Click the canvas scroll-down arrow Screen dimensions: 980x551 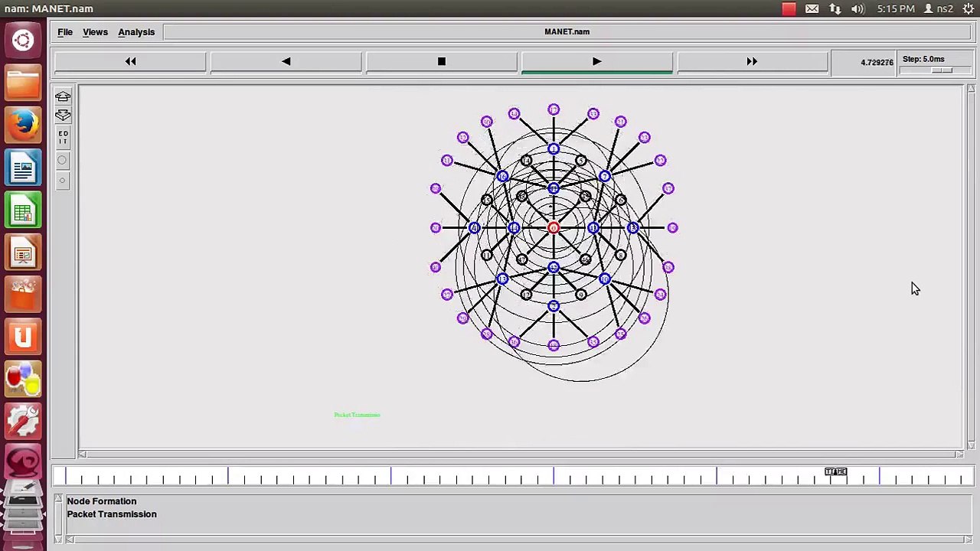pos(971,445)
